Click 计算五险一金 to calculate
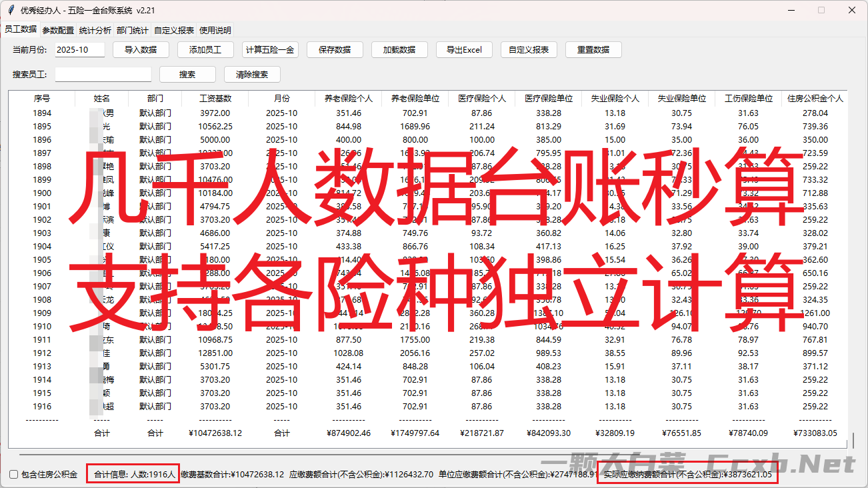Image resolution: width=868 pixels, height=488 pixels. coord(270,50)
